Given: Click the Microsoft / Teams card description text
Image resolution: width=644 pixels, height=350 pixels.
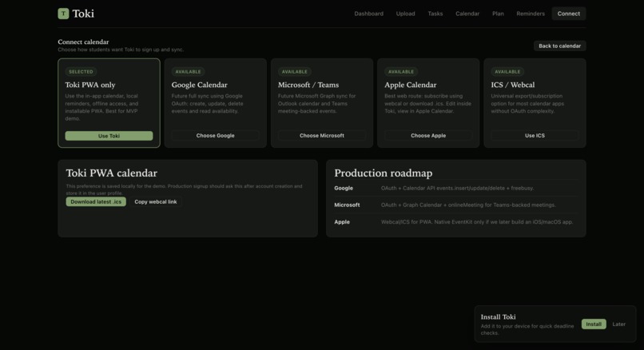Looking at the screenshot, I should coord(317,104).
